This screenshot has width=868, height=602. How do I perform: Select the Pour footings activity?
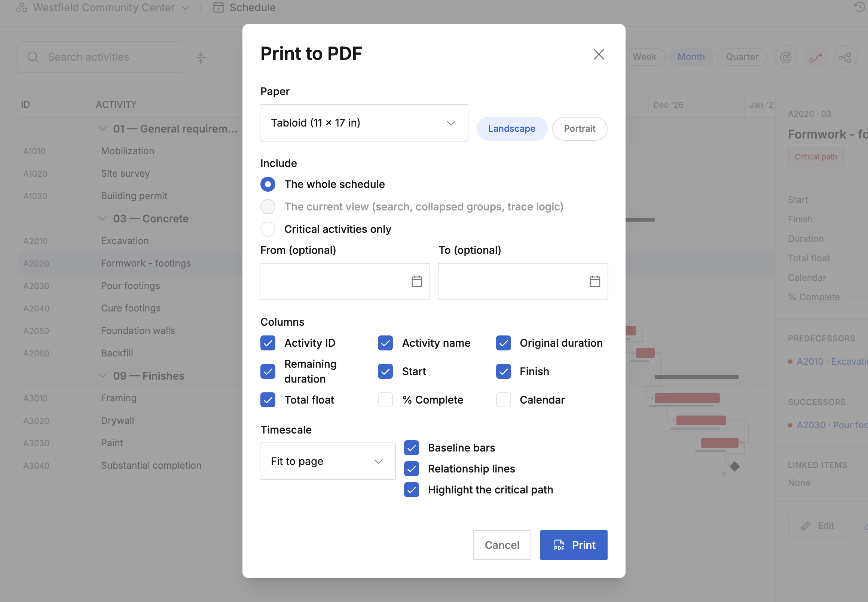coord(130,286)
